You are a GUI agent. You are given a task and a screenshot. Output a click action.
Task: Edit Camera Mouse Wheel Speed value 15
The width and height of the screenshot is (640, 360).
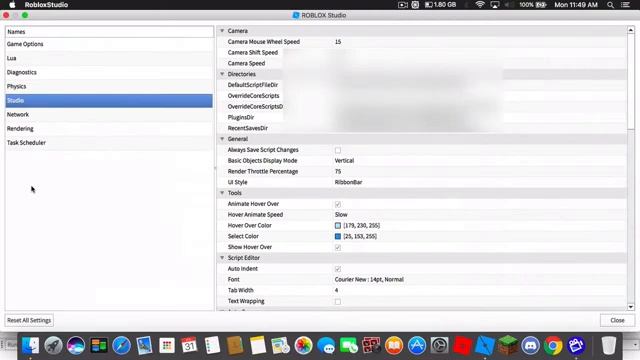[x=338, y=42]
